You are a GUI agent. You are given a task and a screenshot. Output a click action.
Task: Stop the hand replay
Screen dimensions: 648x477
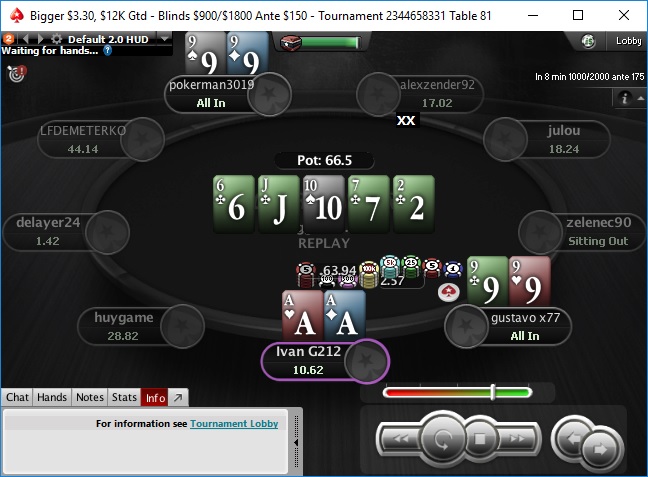coord(479,439)
